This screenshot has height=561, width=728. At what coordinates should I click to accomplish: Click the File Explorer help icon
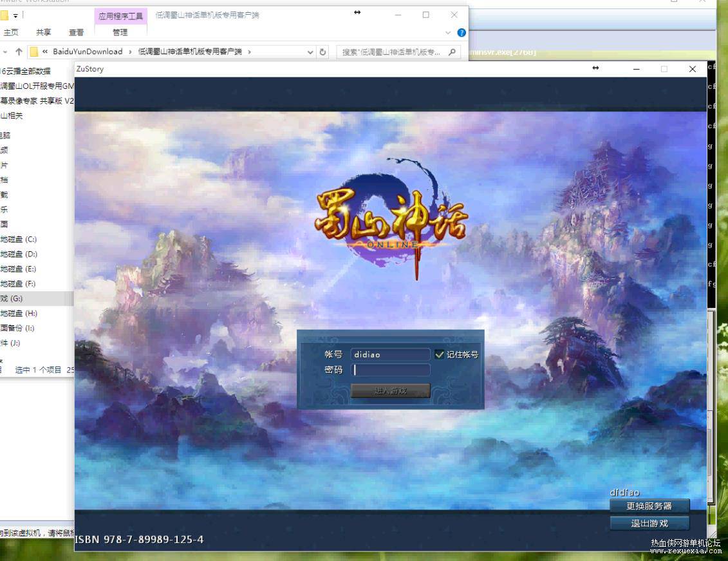(461, 32)
